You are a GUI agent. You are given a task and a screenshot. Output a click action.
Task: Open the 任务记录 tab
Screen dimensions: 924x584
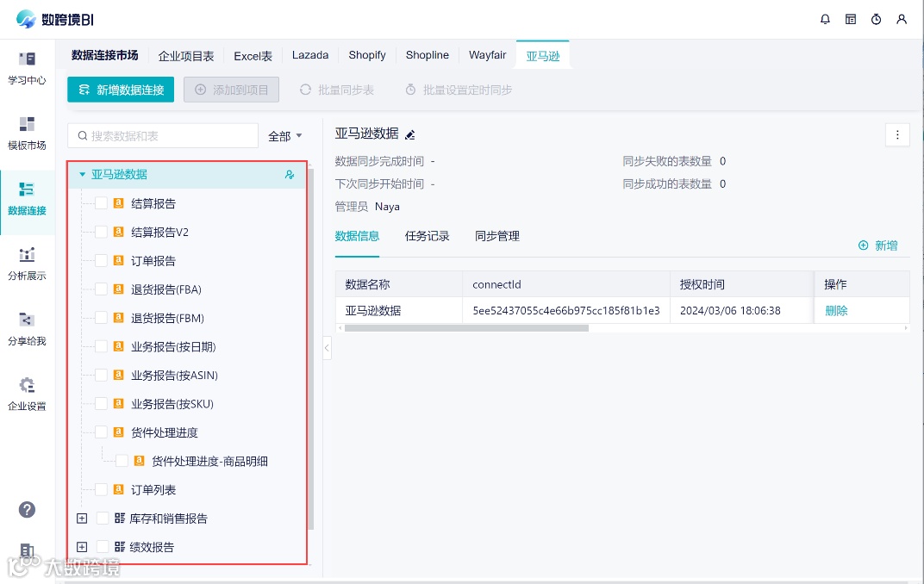click(x=428, y=236)
